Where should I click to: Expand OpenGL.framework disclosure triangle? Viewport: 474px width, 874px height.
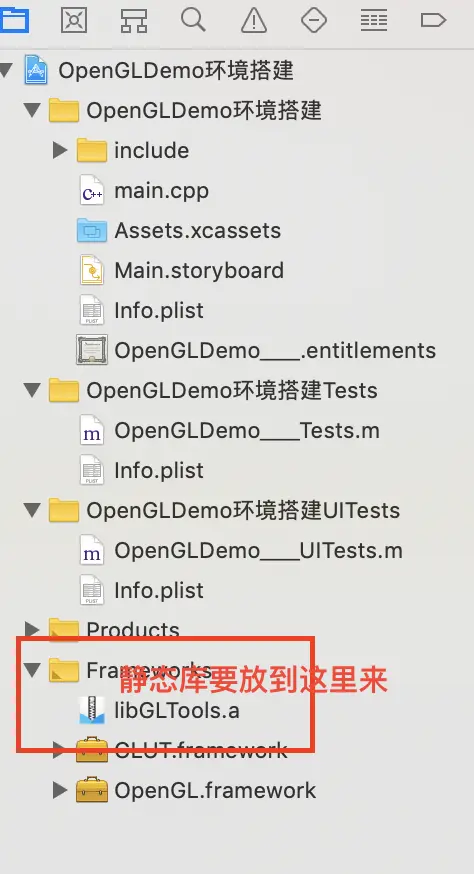coord(60,789)
